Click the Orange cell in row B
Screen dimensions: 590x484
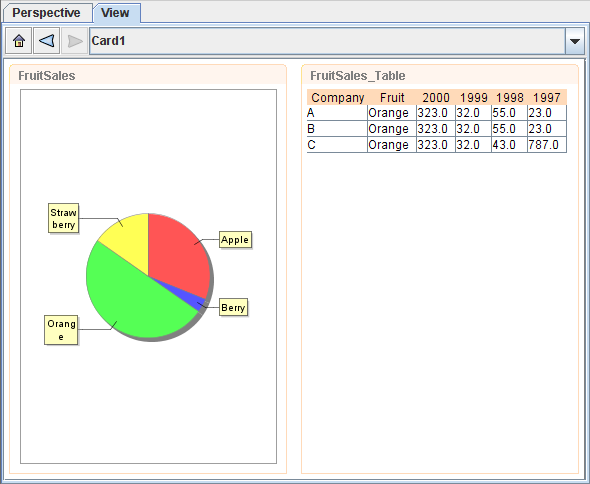[392, 129]
